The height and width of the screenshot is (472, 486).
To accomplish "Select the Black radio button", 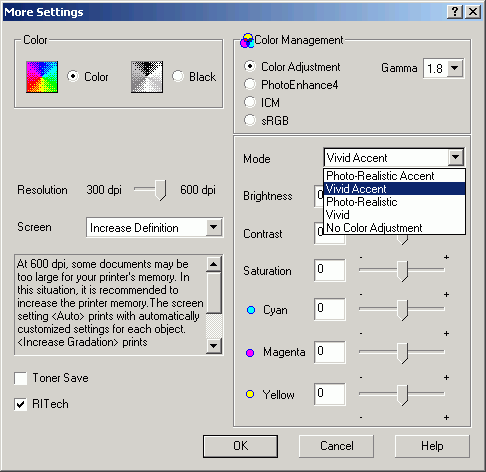I will (178, 76).
